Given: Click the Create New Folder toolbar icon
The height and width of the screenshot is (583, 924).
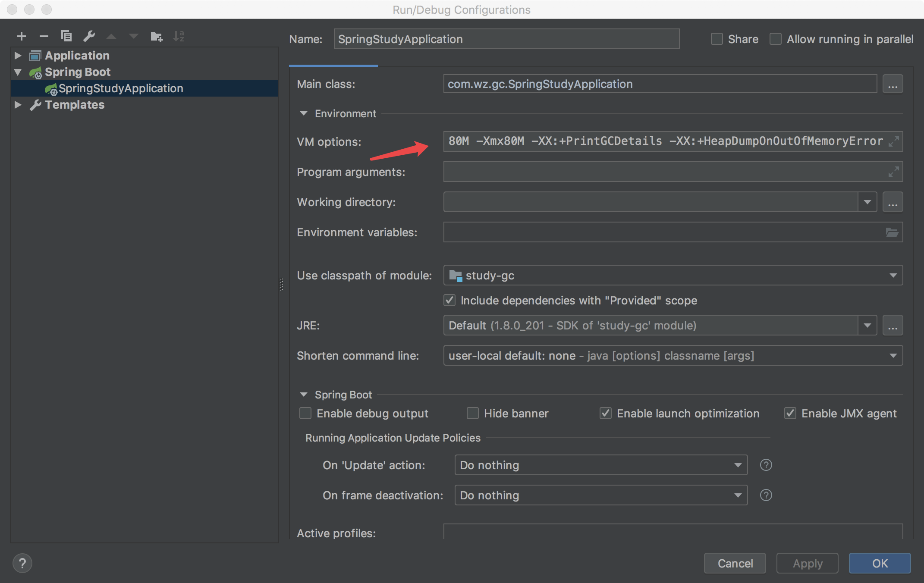Looking at the screenshot, I should (x=156, y=36).
